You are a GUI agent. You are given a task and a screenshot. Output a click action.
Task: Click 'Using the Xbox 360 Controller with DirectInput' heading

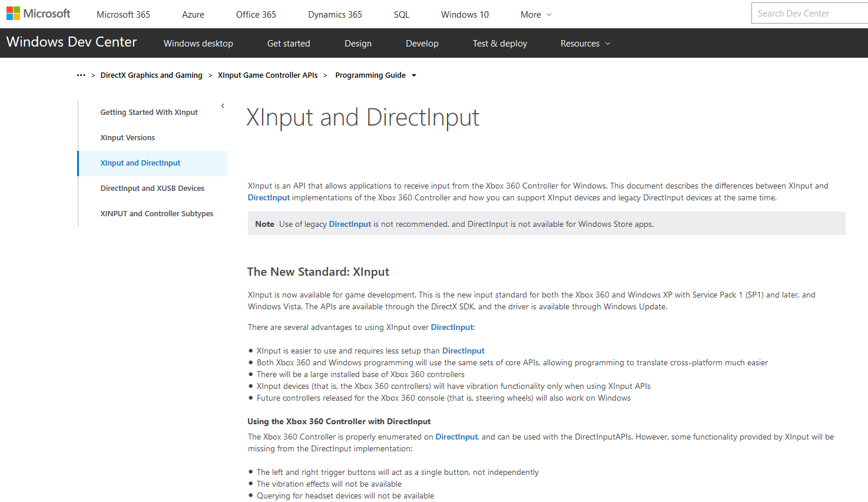(x=339, y=422)
